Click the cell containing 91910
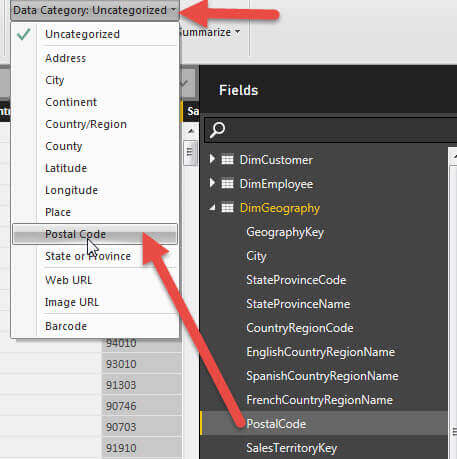This screenshot has height=459, width=457. point(142,448)
